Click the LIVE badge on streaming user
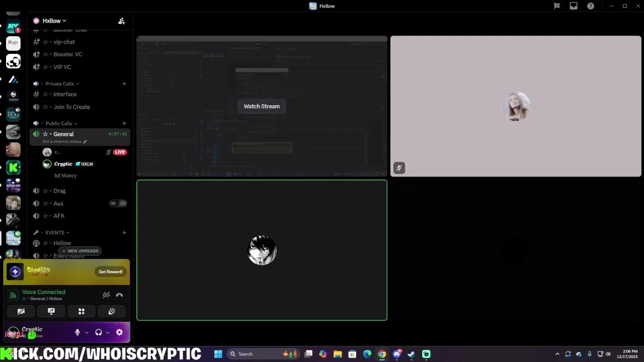 [120, 152]
